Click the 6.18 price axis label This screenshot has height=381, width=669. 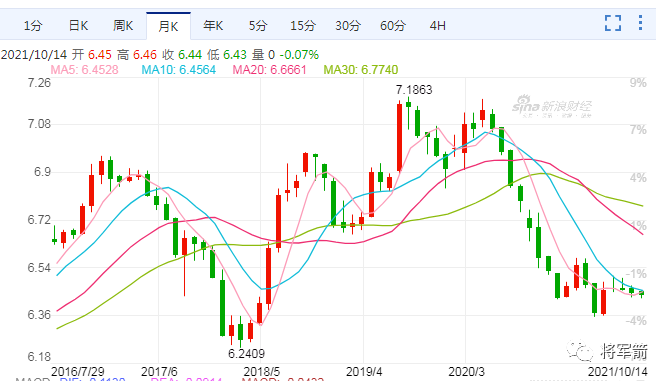tap(39, 356)
